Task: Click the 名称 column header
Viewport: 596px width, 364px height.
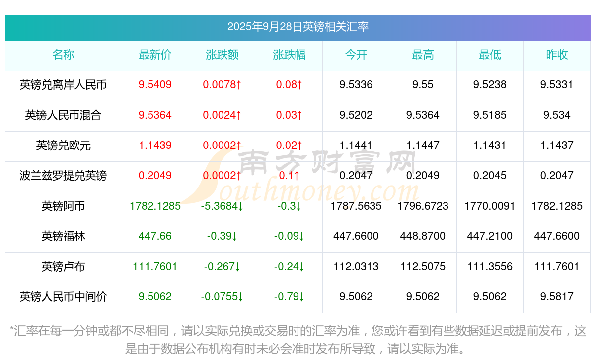Action: pyautogui.click(x=63, y=55)
